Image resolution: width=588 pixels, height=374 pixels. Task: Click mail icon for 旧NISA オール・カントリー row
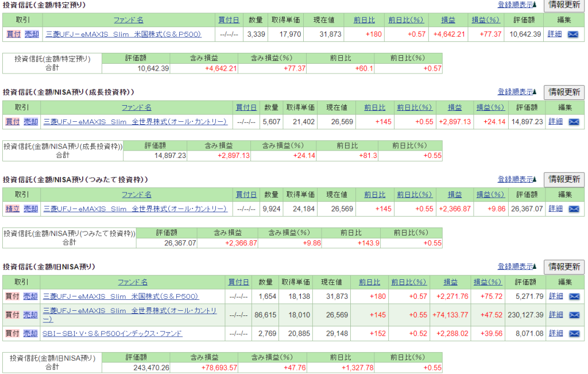click(573, 315)
